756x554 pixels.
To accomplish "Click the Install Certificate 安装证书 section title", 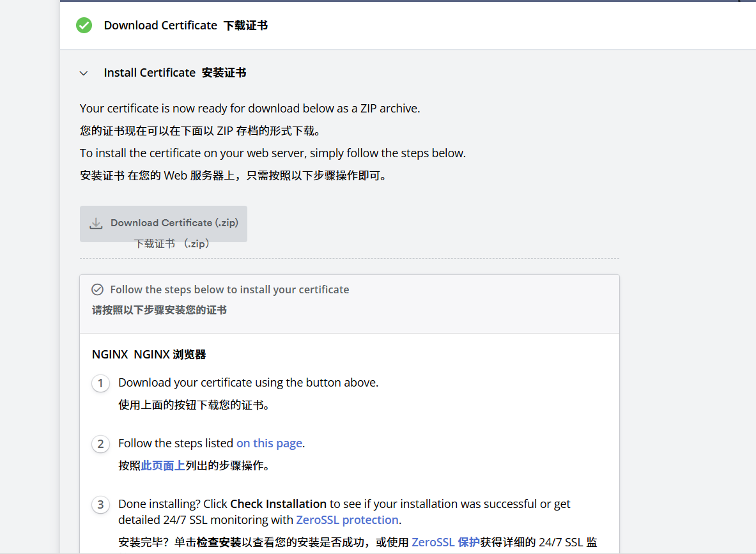I will [x=174, y=73].
